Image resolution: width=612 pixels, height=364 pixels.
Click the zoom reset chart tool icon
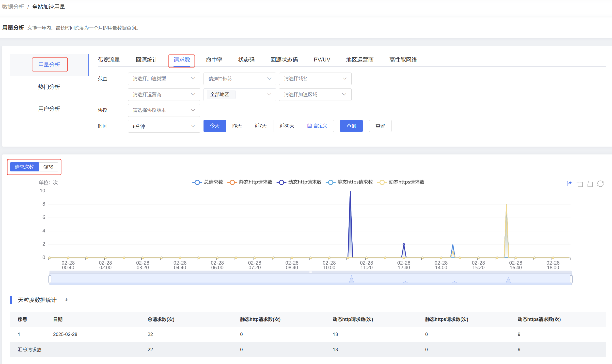tap(590, 184)
